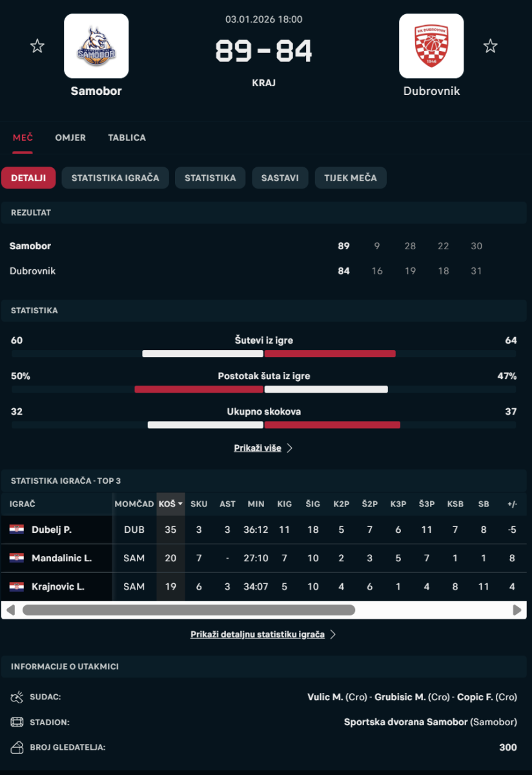
Task: Expand statistics with Prikaži više
Action: tap(263, 448)
